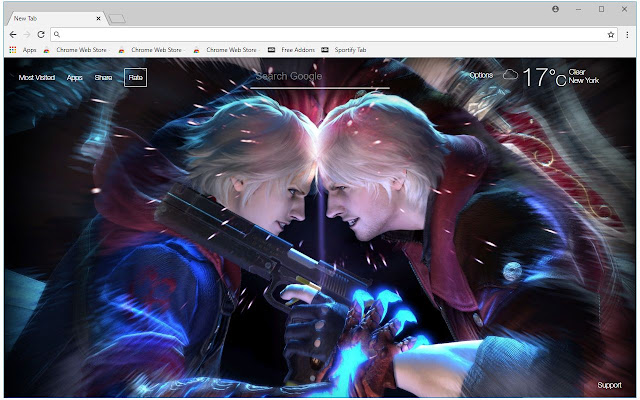Image resolution: width=640 pixels, height=400 pixels.
Task: Click the 17°C temperature reading
Action: (x=544, y=77)
